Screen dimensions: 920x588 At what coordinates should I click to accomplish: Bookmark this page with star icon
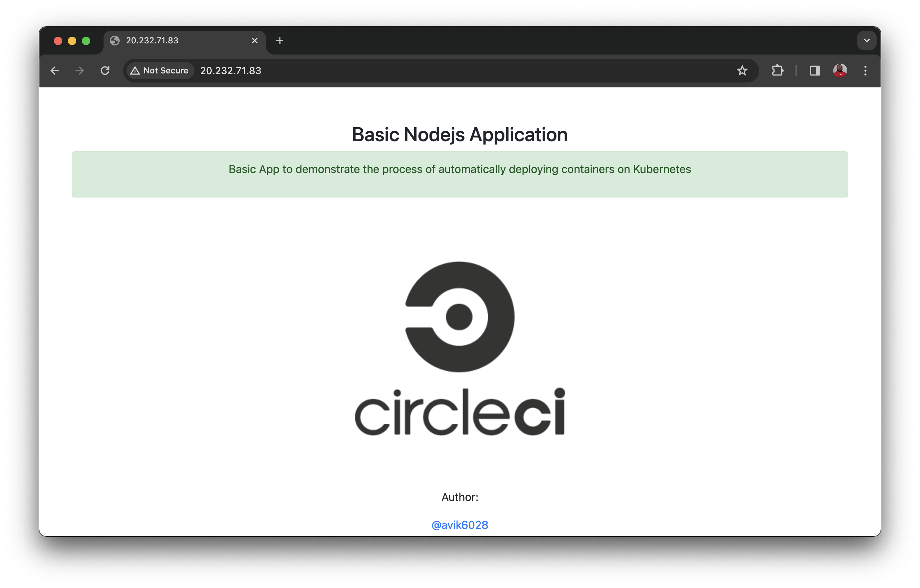click(x=742, y=71)
